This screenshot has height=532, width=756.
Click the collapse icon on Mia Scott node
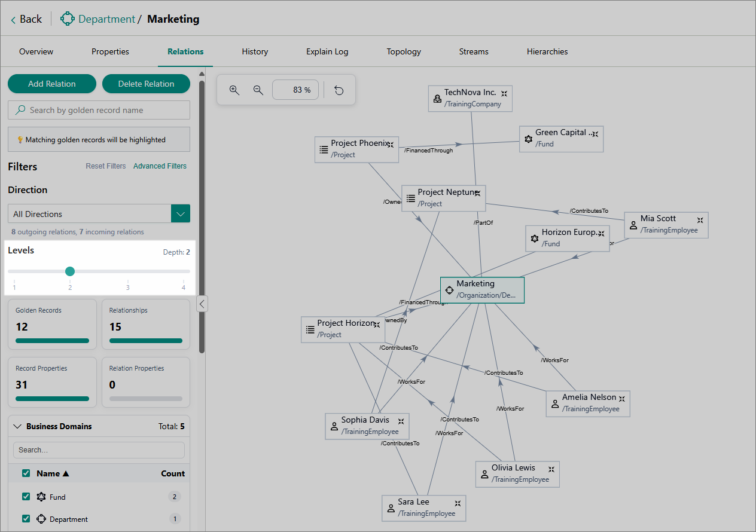[x=700, y=219]
